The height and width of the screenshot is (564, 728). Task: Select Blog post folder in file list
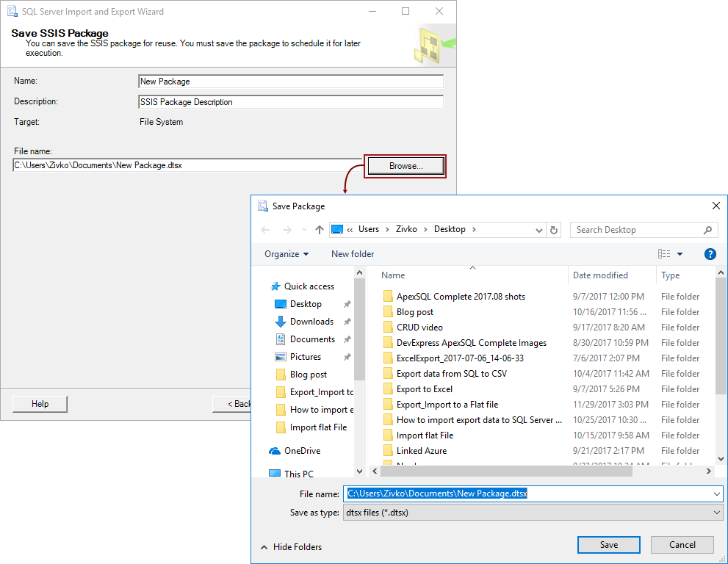pyautogui.click(x=414, y=312)
